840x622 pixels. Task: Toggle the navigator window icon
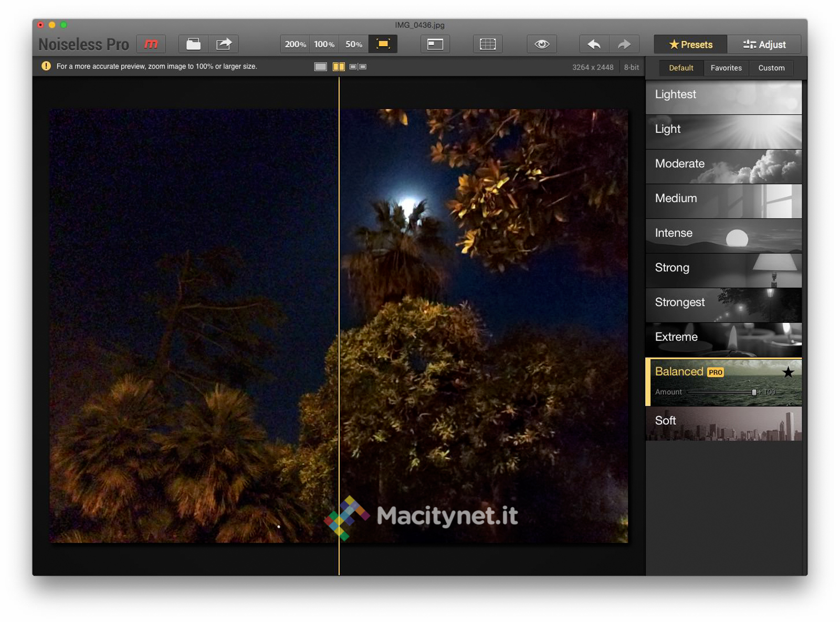tap(435, 44)
